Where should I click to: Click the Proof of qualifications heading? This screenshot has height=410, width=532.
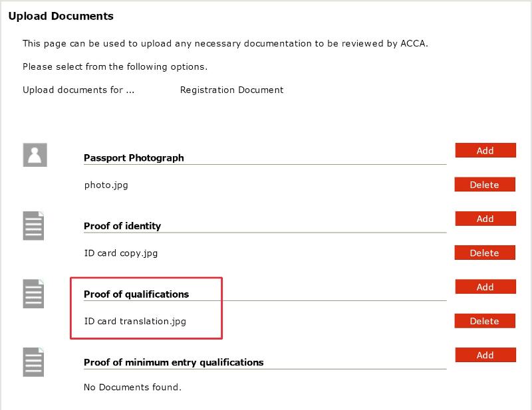click(136, 294)
